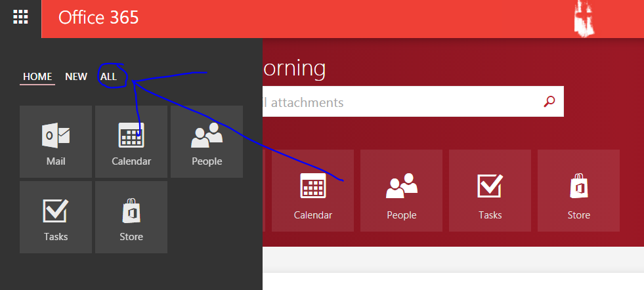Click the empty launcher area beside Store tile
Viewport: 644px width, 290px height.
pyautogui.click(x=207, y=217)
